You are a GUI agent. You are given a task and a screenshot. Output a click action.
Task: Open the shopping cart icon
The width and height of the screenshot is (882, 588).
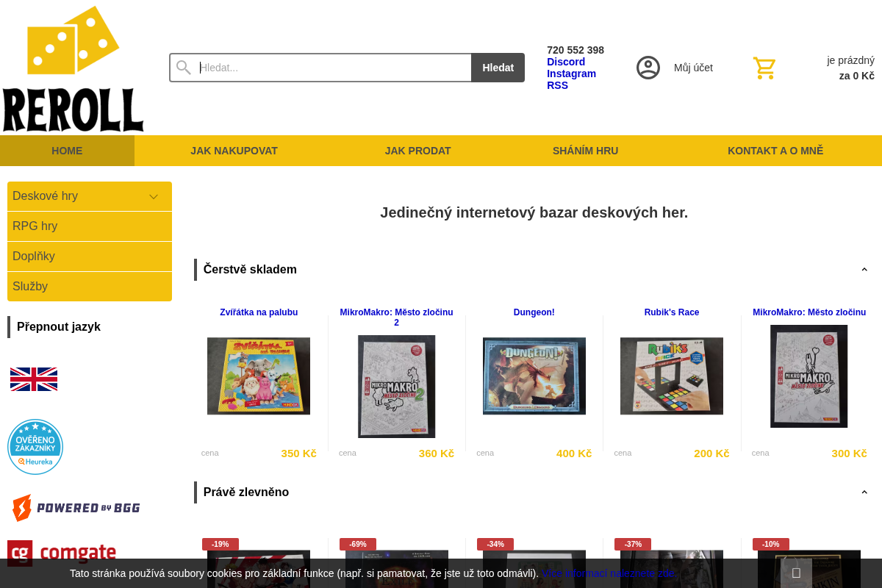point(764,68)
